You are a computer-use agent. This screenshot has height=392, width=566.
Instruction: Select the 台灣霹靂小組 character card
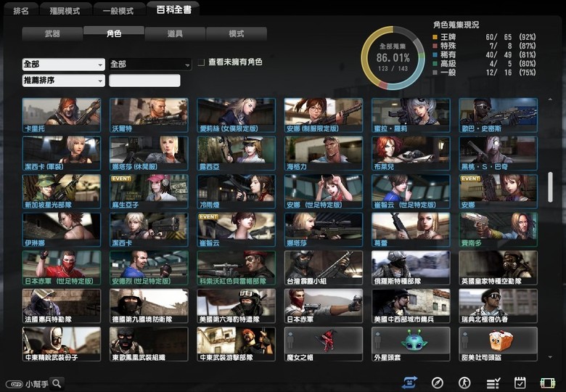323,268
